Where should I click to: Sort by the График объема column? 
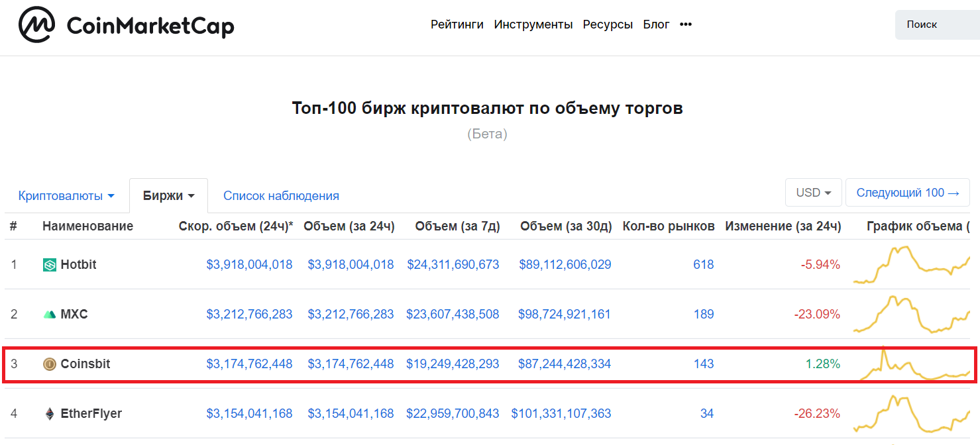(x=918, y=226)
